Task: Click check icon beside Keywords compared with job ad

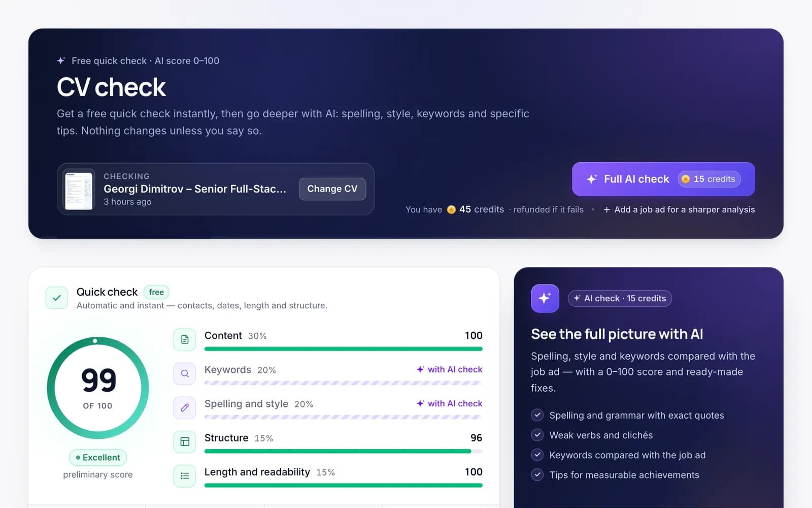Action: coord(537,455)
